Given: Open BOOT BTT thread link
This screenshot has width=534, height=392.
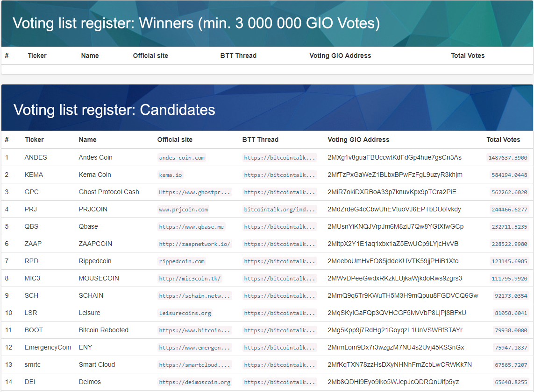Looking at the screenshot, I should tap(279, 330).
